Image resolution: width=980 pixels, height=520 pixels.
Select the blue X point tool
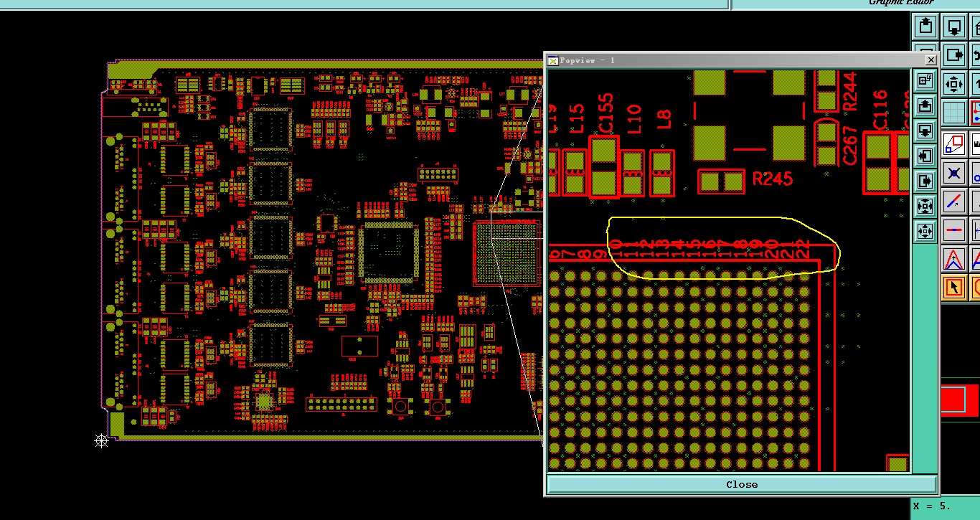[953, 172]
